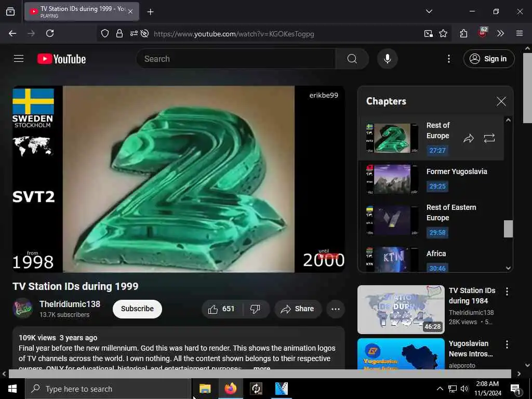Open Firefox View tab list icon
The width and height of the screenshot is (532, 399).
tap(10, 12)
